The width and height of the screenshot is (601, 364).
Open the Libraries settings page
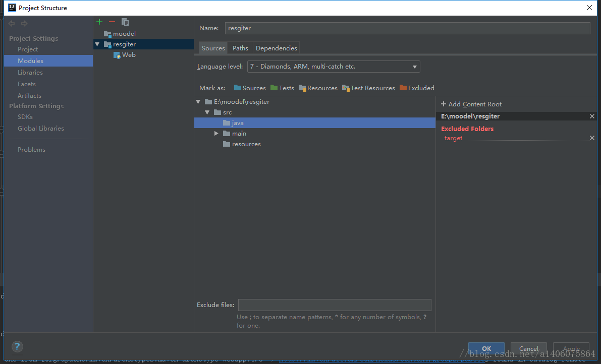click(x=30, y=72)
